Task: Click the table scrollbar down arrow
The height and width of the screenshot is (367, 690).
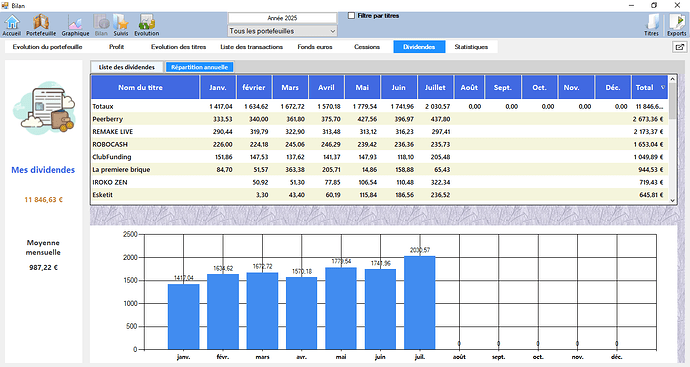Action: tap(672, 200)
